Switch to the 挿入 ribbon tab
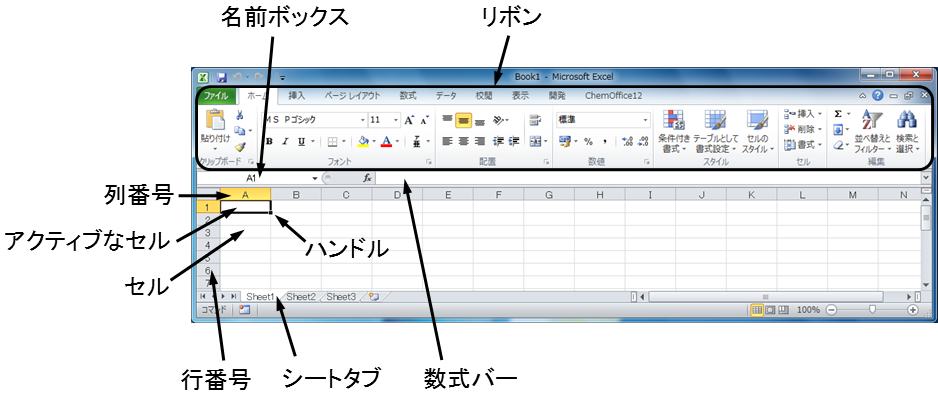The height and width of the screenshot is (396, 938). 296,95
